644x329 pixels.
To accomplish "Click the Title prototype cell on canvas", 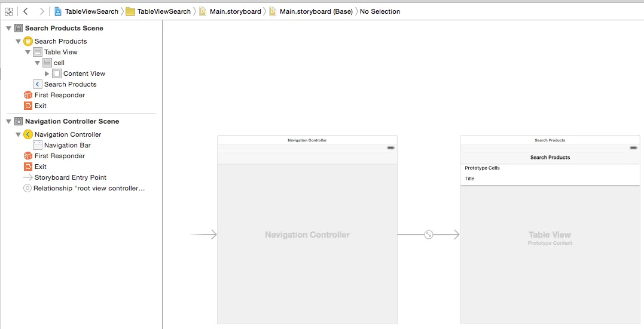I will tap(550, 179).
